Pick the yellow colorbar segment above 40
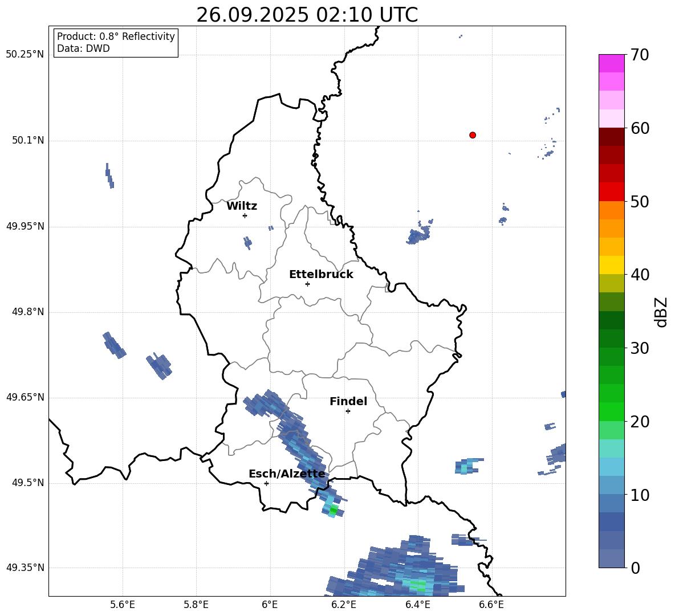Image resolution: width=675 pixels, height=616 pixels. (x=611, y=265)
